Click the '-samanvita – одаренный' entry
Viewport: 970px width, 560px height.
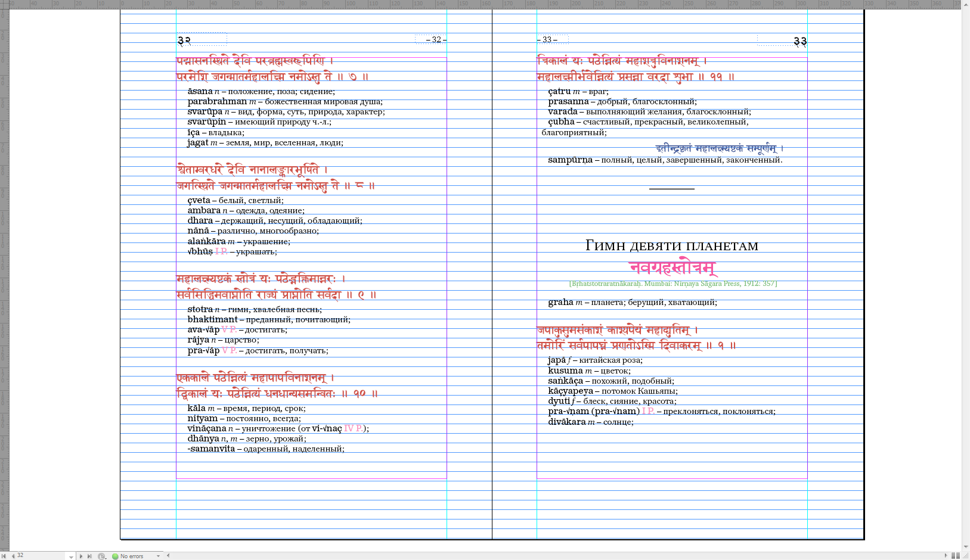[266, 449]
